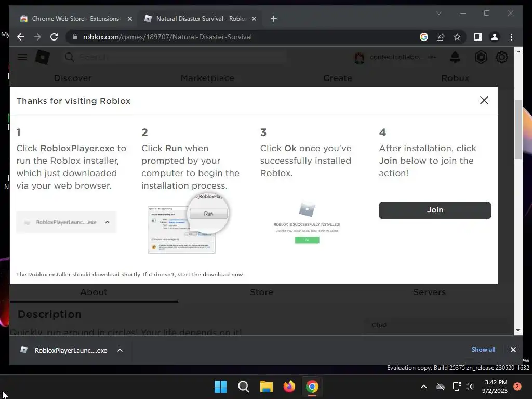Viewport: 532px width, 399px height.
Task: Open Chrome tab search chevron
Action: [438, 13]
